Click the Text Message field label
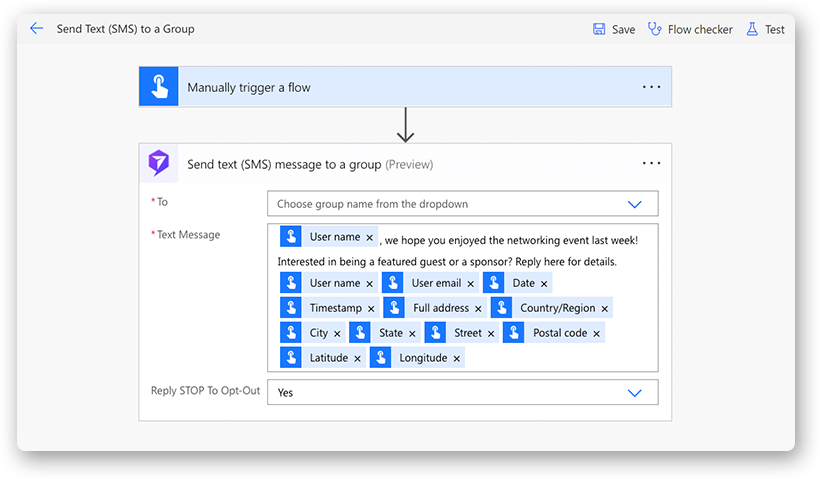This screenshot has height=479, width=820. [188, 235]
